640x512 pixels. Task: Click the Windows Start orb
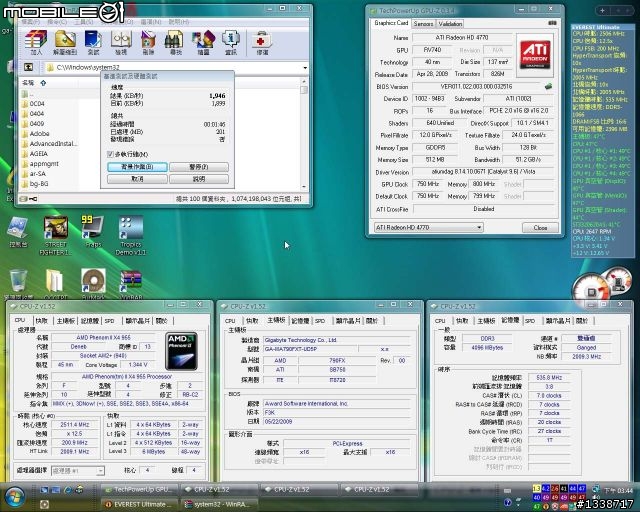point(16,496)
